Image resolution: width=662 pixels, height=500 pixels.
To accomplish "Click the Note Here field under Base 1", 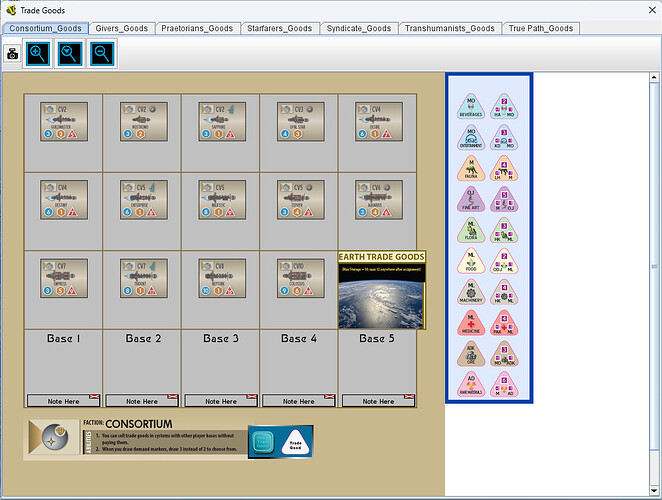I will tap(63, 401).
